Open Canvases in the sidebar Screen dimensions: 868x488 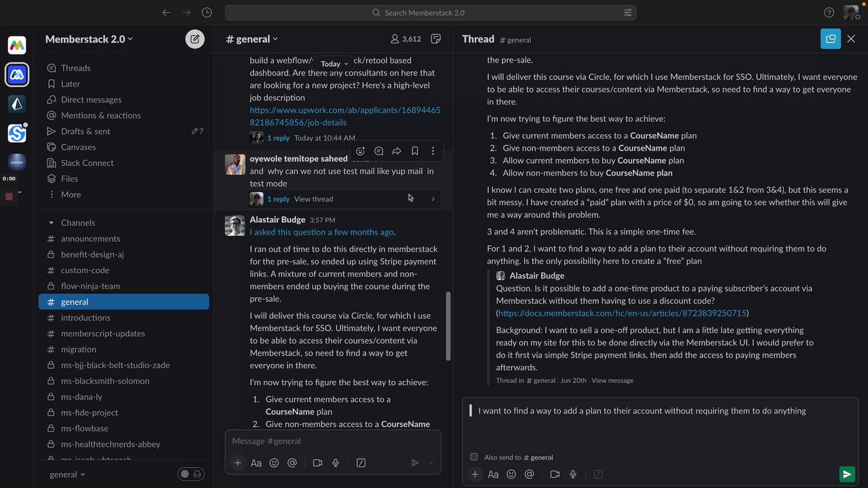coord(78,147)
